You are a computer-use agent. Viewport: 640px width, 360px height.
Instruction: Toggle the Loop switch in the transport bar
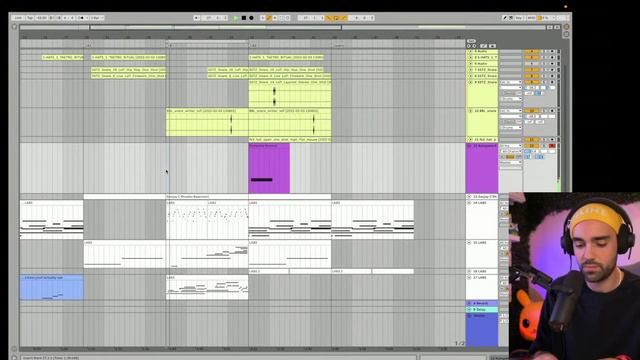coord(336,18)
